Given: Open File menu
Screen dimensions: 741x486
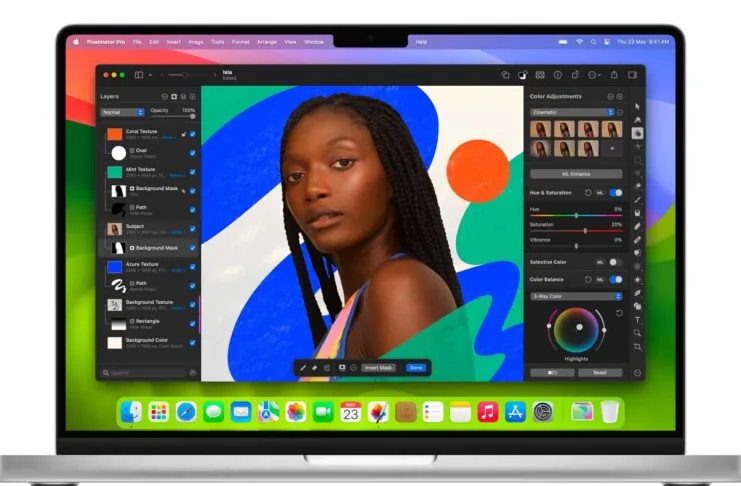Looking at the screenshot, I should point(137,42).
